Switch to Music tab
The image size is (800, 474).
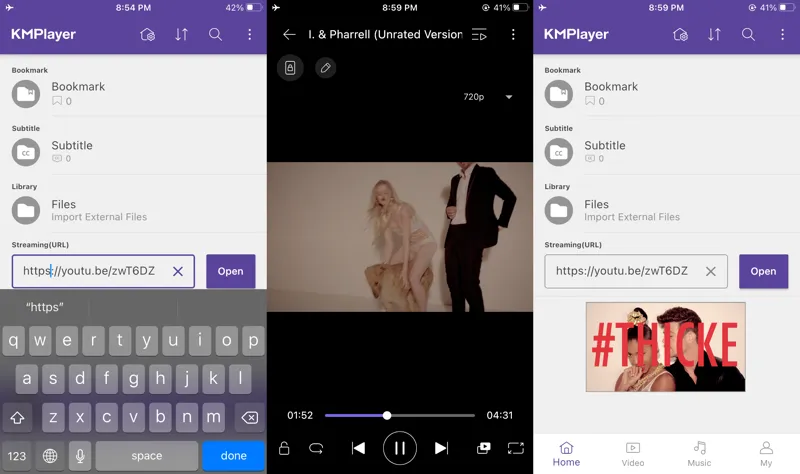[x=699, y=455]
